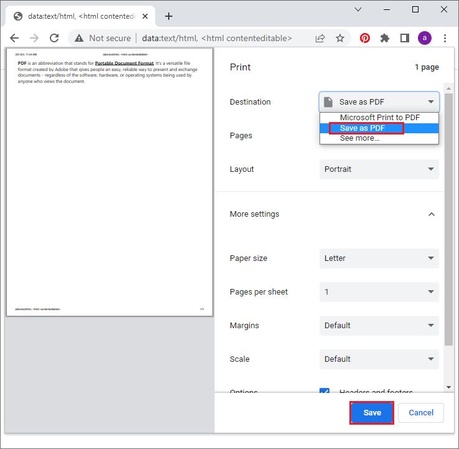Click the tab search chevron in the title bar
This screenshot has width=459, height=449.
(358, 10)
